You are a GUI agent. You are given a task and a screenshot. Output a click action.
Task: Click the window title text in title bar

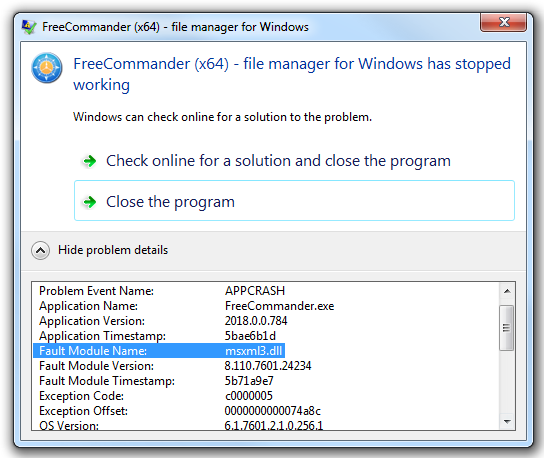pyautogui.click(x=175, y=27)
